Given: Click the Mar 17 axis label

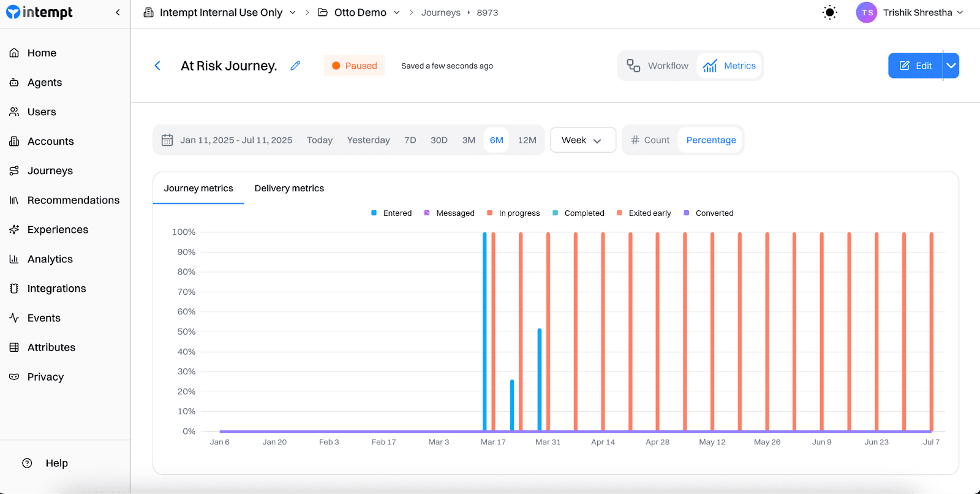Looking at the screenshot, I should pyautogui.click(x=493, y=442).
